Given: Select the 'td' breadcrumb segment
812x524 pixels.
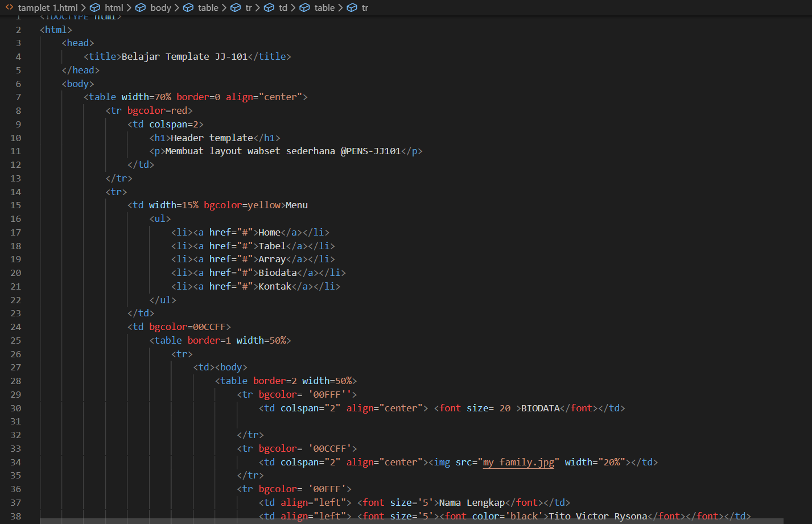Looking at the screenshot, I should coord(283,7).
